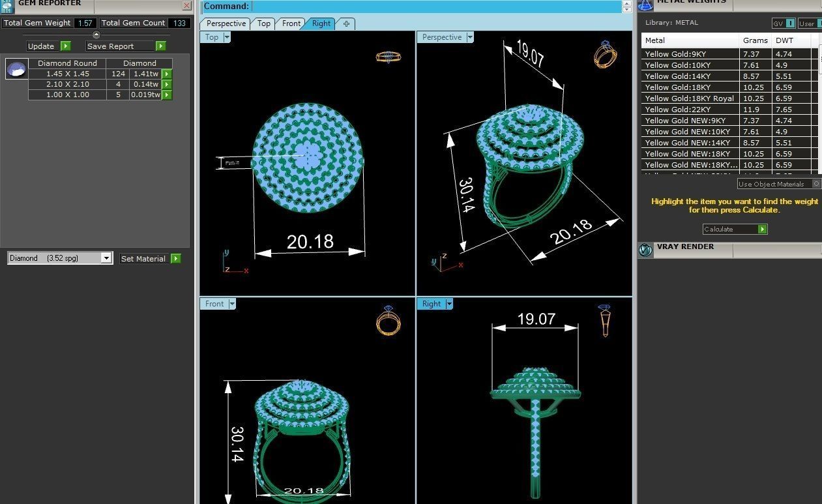822x504 pixels.
Task: Click the Total Gem Count value 133
Action: tap(179, 23)
